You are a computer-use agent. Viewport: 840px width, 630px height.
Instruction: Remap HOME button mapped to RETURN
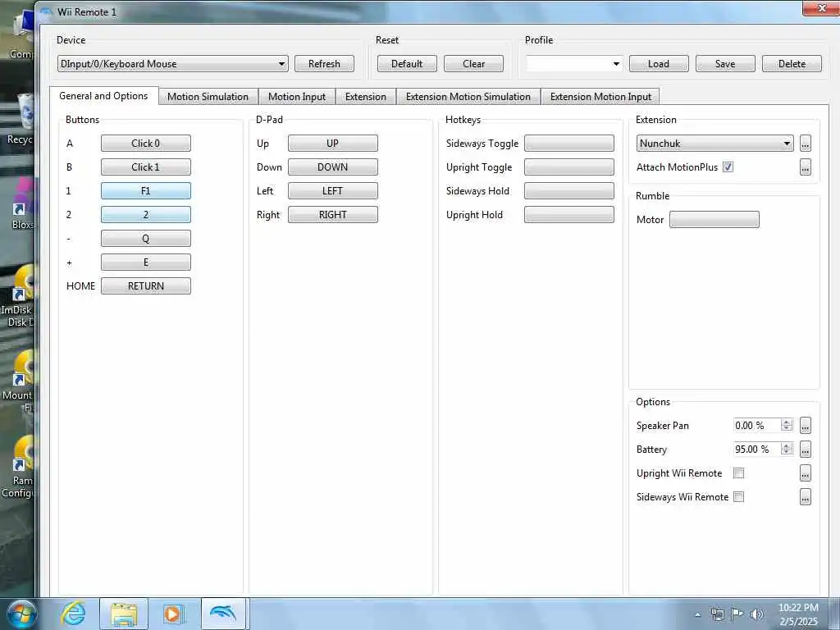[x=146, y=286]
